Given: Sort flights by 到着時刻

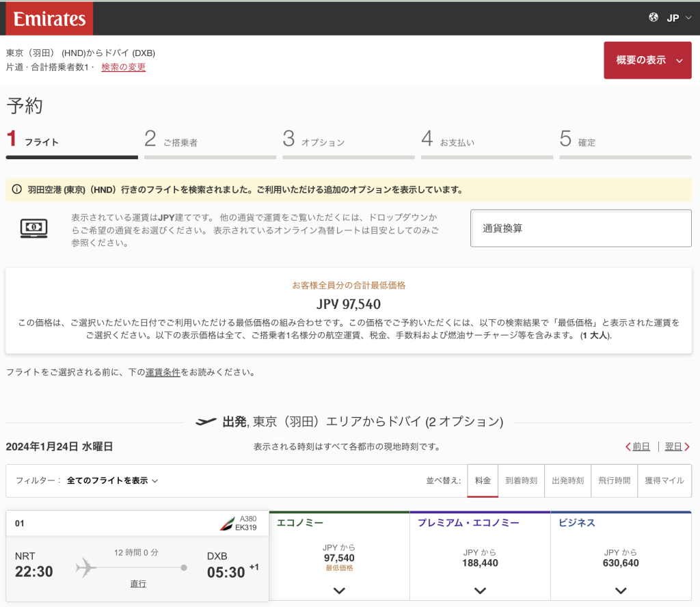Looking at the screenshot, I should tap(521, 481).
